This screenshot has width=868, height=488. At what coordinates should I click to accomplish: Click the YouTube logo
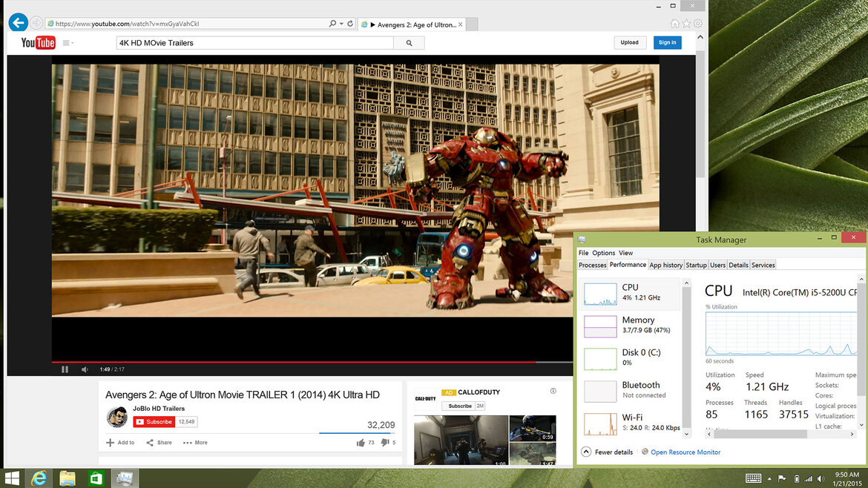tap(38, 42)
